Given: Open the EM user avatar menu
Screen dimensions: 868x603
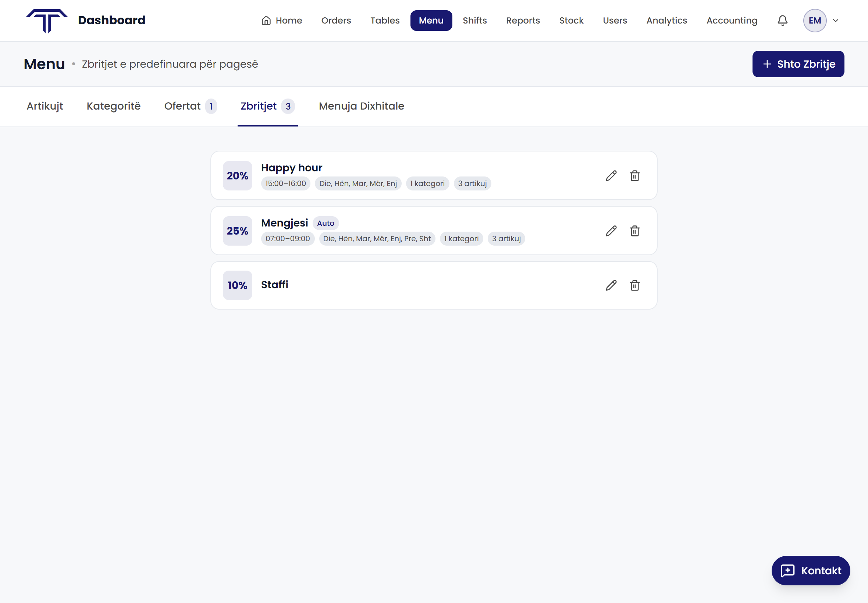Looking at the screenshot, I should pos(814,20).
